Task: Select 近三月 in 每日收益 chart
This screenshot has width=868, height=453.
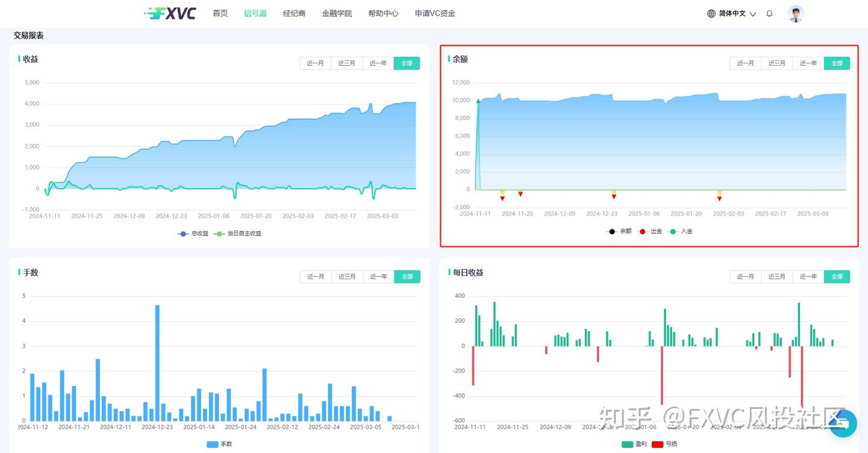Action: [777, 277]
